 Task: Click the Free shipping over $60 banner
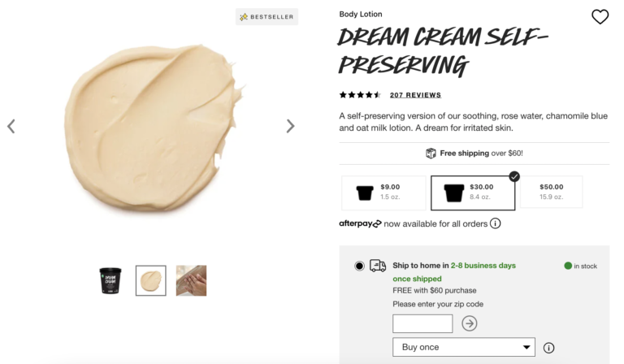(x=474, y=154)
